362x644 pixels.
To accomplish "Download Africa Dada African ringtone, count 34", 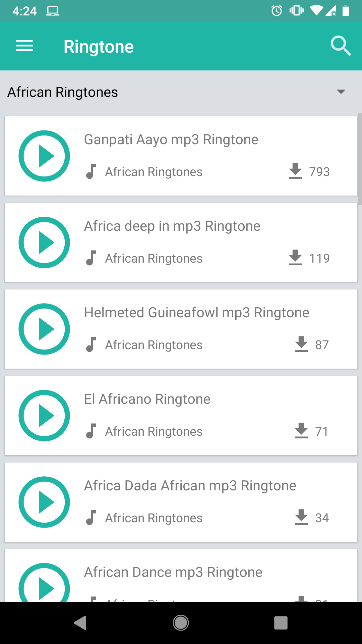I will point(301,517).
